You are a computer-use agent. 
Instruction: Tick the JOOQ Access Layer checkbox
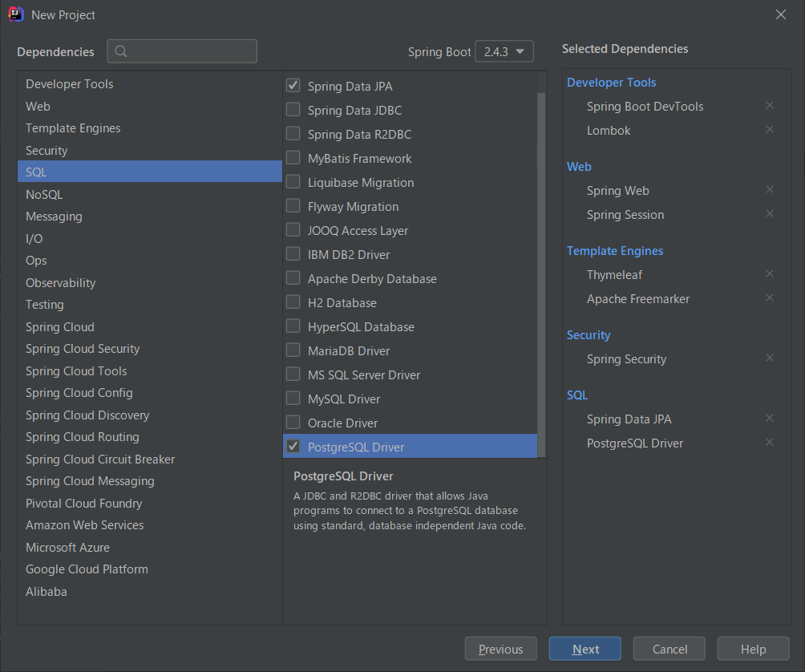tap(293, 230)
